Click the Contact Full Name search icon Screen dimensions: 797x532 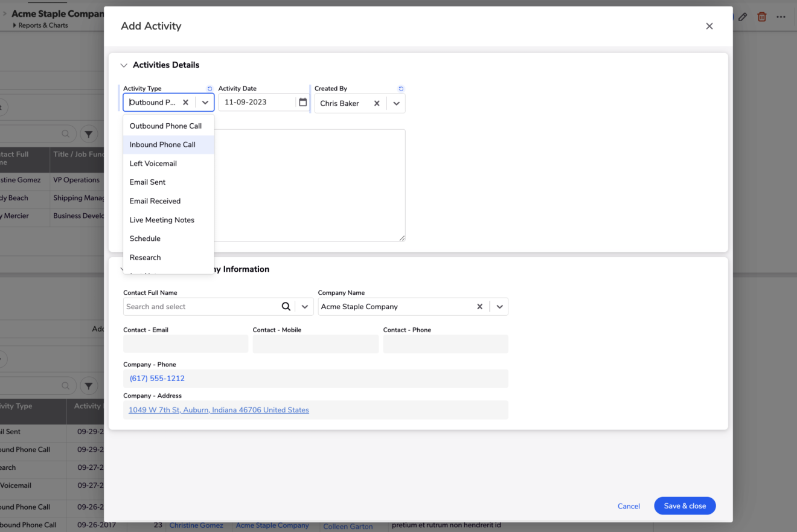[286, 307]
